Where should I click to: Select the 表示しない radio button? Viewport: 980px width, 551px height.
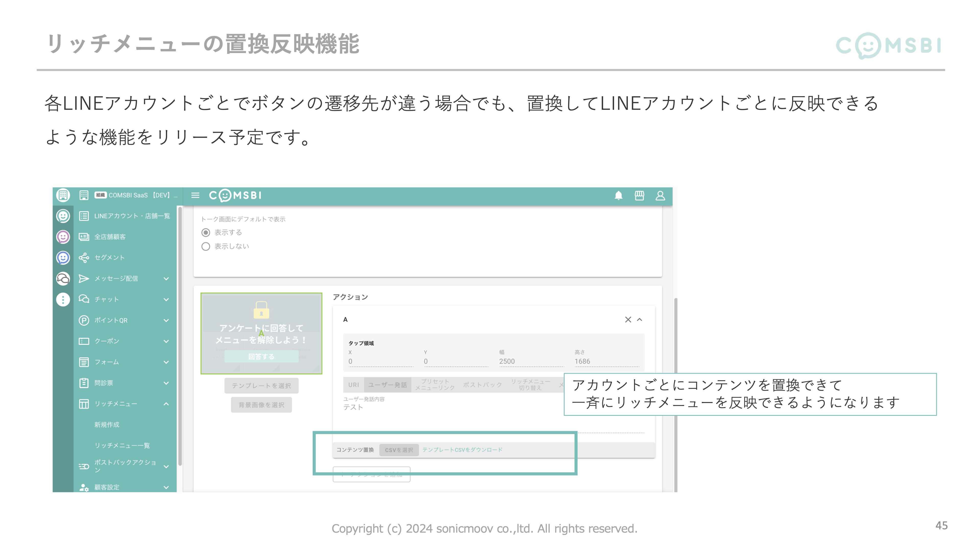pyautogui.click(x=206, y=246)
